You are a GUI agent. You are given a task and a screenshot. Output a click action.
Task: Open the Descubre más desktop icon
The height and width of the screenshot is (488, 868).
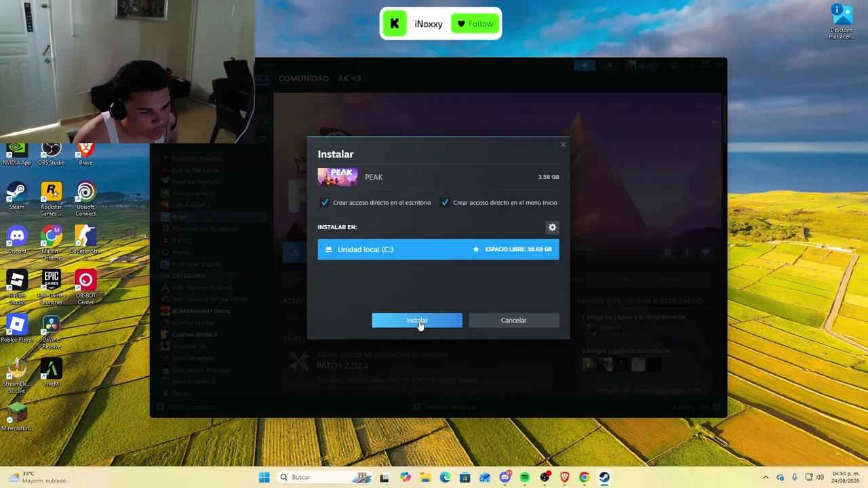click(841, 22)
